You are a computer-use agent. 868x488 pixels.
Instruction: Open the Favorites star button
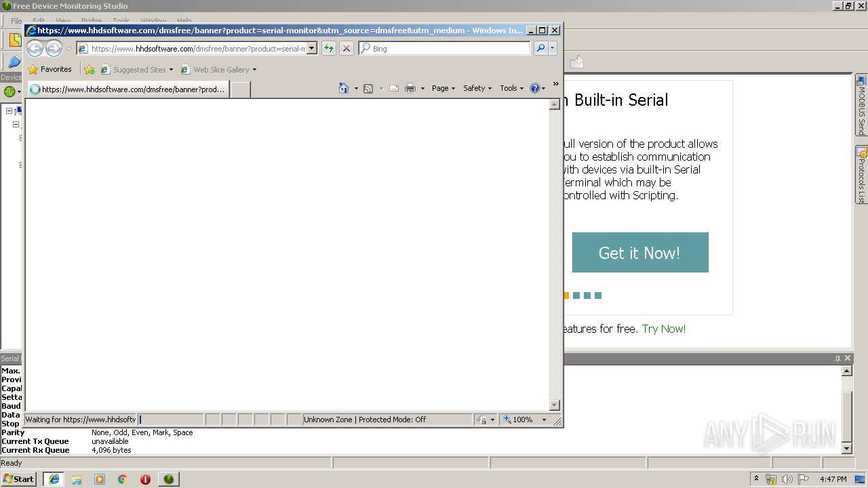[50, 69]
